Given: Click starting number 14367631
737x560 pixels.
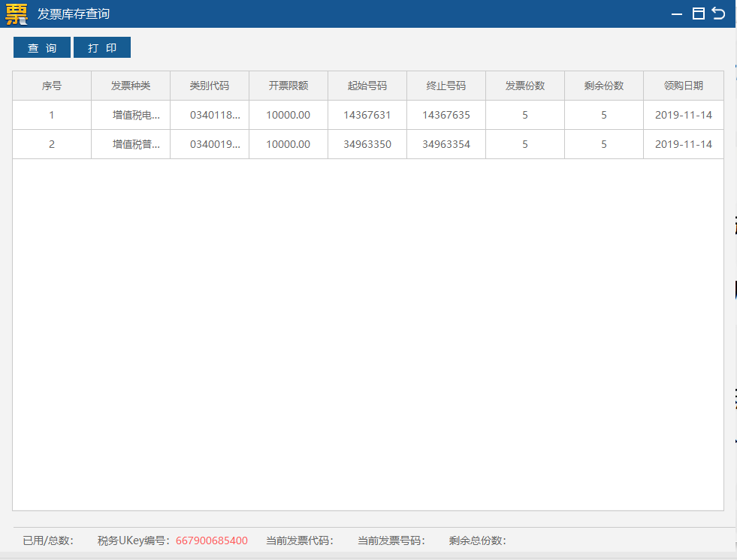Looking at the screenshot, I should [x=367, y=115].
